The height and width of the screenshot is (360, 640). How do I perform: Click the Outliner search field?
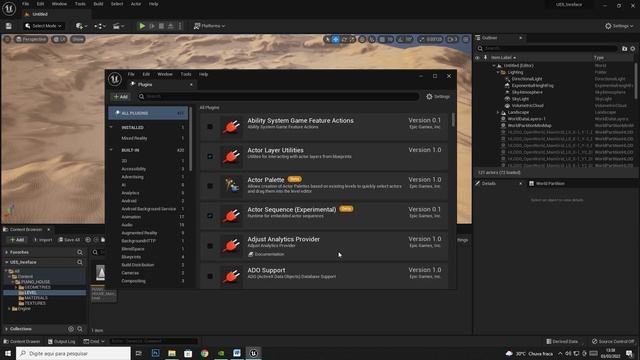[x=548, y=49]
